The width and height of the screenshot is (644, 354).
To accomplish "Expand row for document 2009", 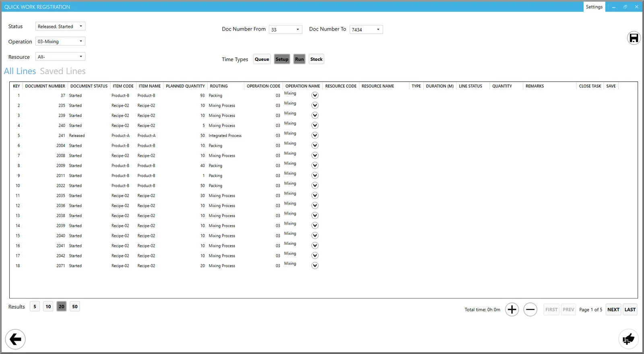I will [315, 166].
